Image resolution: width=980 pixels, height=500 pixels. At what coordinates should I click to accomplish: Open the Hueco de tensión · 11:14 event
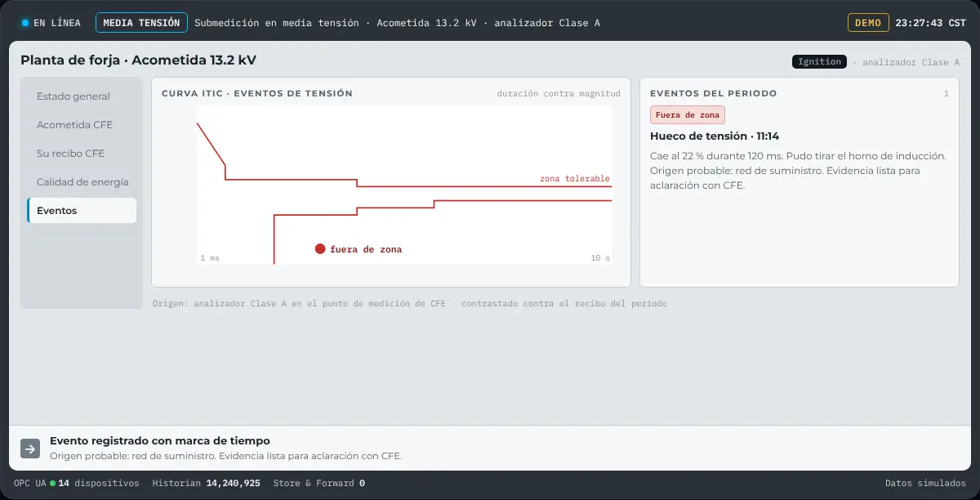[715, 136]
